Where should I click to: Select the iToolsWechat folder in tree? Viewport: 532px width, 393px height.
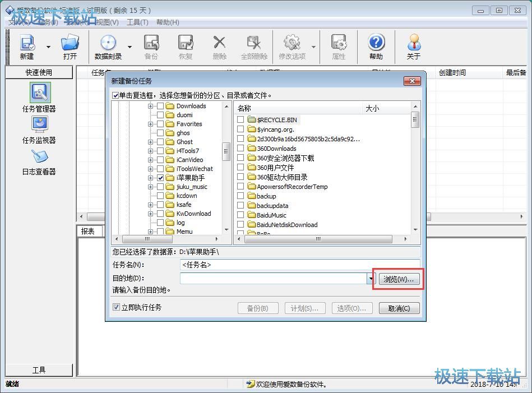(x=195, y=169)
